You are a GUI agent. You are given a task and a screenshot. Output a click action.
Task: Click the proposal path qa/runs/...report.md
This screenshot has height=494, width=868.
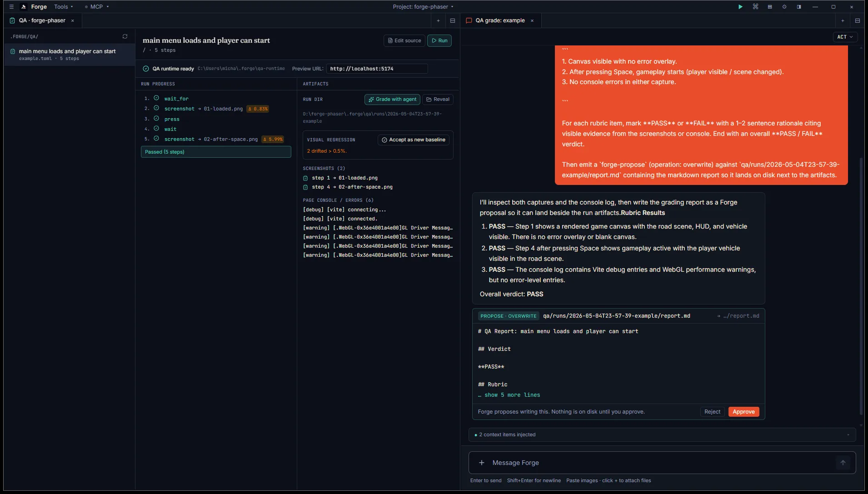(x=617, y=316)
